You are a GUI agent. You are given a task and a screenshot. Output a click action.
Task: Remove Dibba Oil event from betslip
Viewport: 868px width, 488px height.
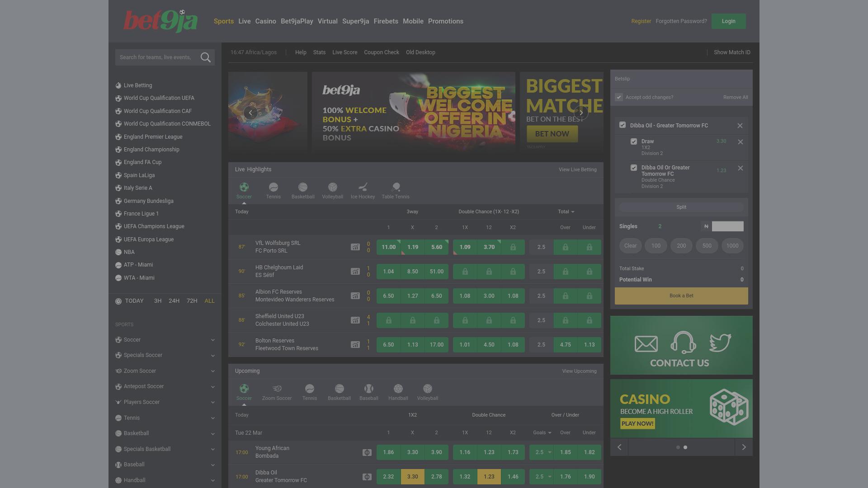(740, 126)
